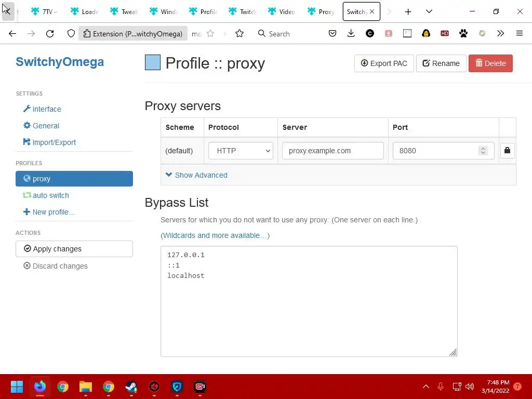Click the Extension address bar

pyautogui.click(x=134, y=34)
